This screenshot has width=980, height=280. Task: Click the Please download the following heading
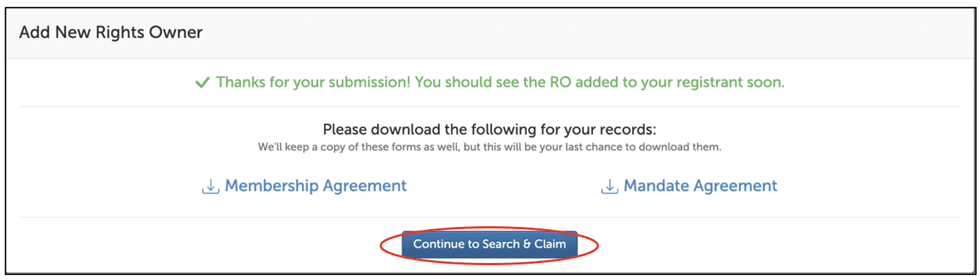pyautogui.click(x=489, y=130)
